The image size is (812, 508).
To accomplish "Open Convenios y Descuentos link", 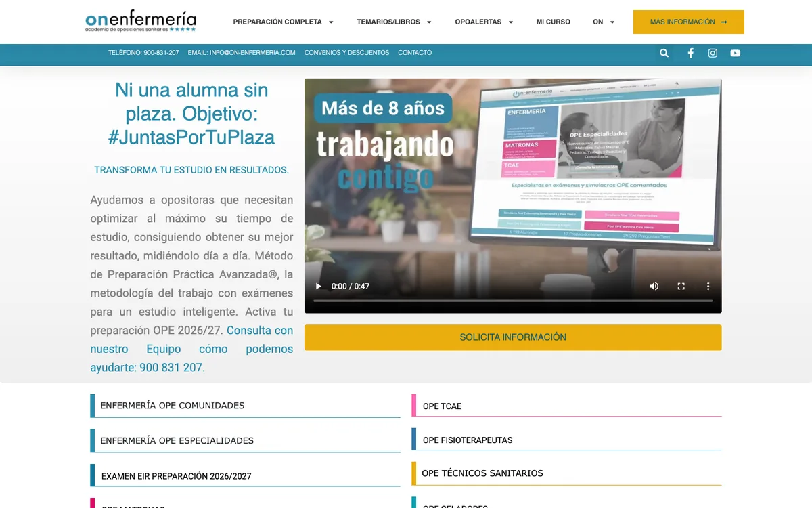I will 346,53.
